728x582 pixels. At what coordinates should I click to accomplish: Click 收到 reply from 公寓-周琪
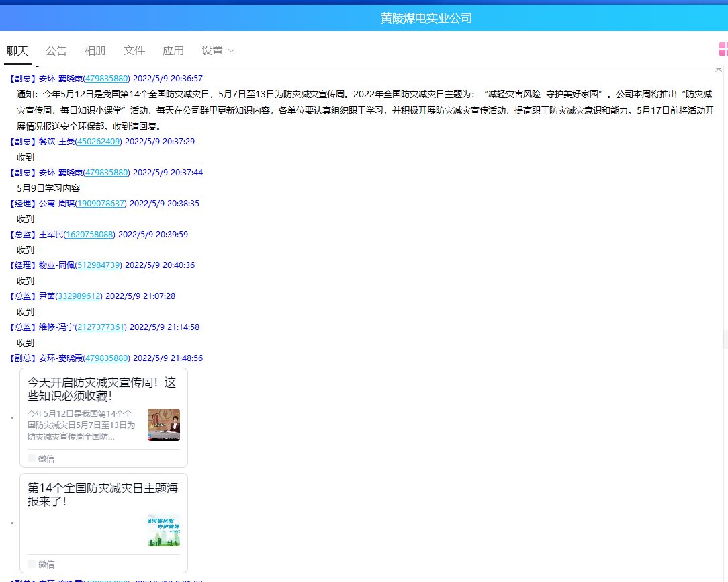tap(26, 219)
